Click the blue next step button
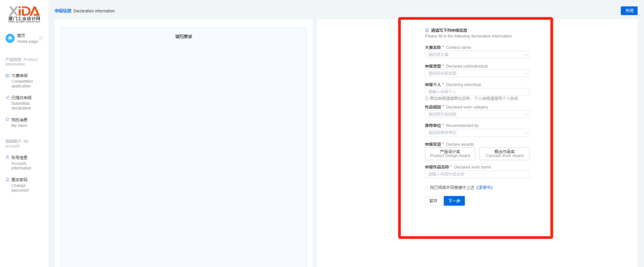The image size is (644, 267). coord(454,201)
